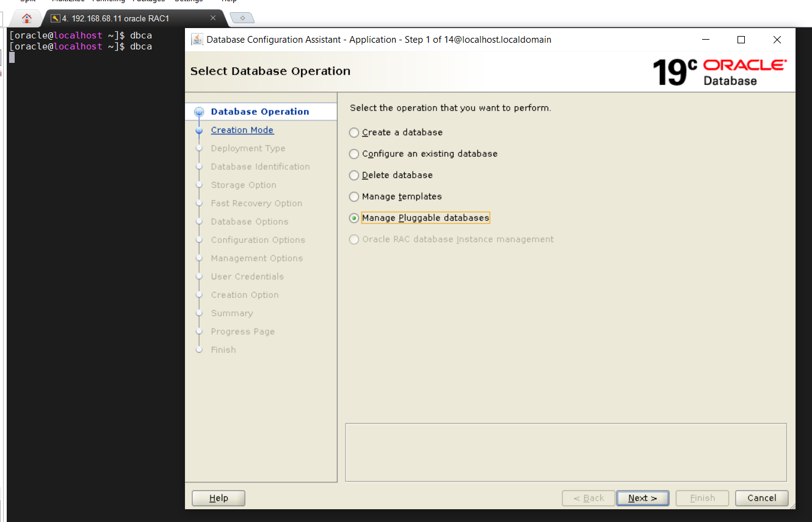This screenshot has height=522, width=812.
Task: Click the empty message box at bottom
Action: tap(565, 452)
